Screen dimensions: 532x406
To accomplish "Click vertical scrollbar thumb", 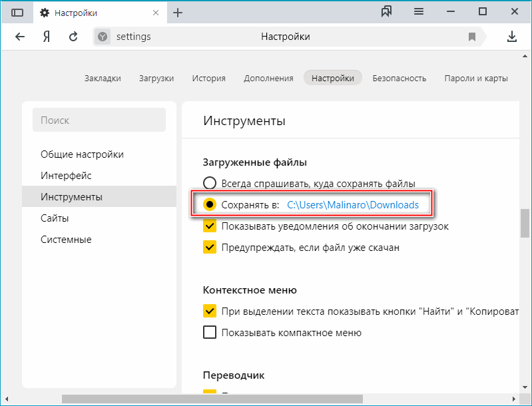I will [525, 223].
